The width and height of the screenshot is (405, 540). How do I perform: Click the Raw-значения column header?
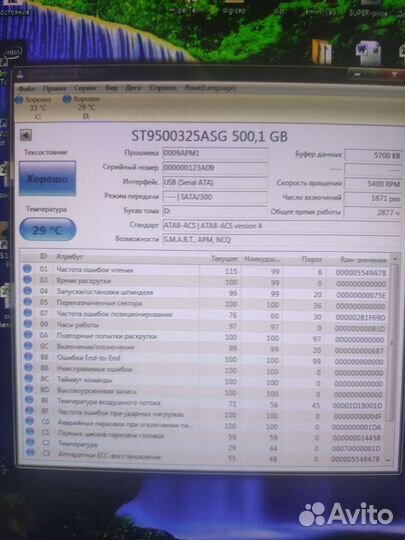tap(363, 260)
